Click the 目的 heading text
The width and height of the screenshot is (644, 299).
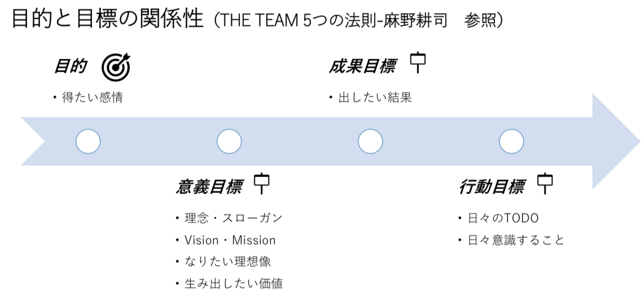[71, 67]
